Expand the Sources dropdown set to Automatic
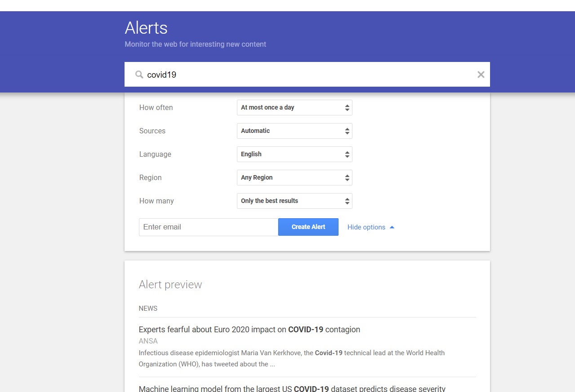 (294, 131)
